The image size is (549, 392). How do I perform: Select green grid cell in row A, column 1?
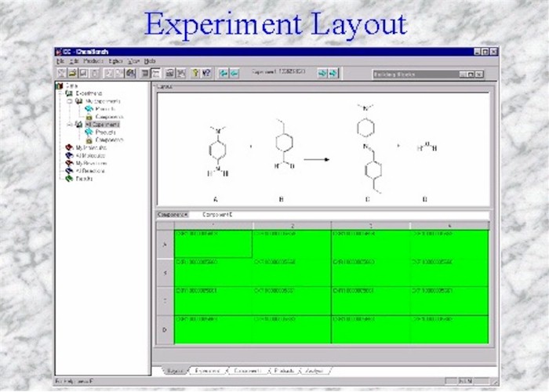pos(213,245)
